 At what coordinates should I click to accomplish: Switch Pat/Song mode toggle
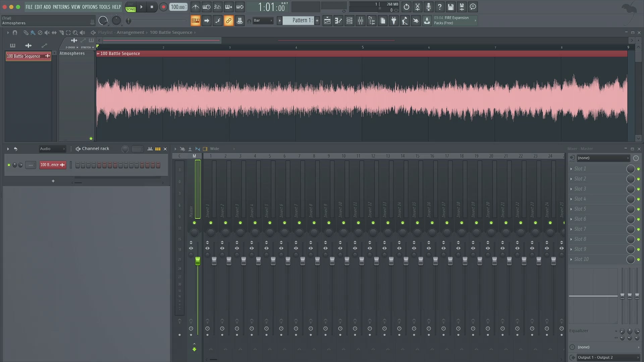130,7
